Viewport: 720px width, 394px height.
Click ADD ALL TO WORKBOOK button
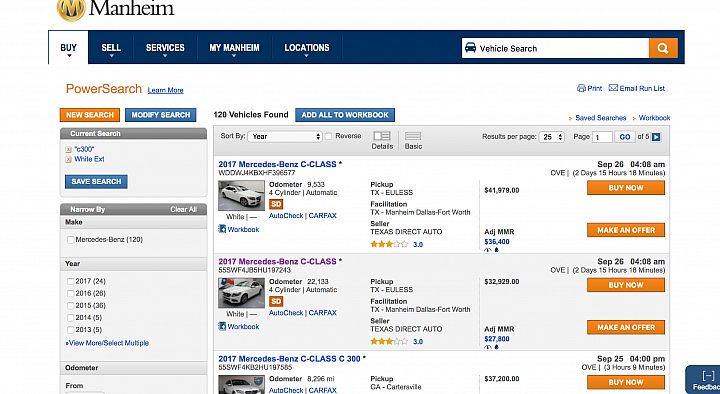(345, 115)
